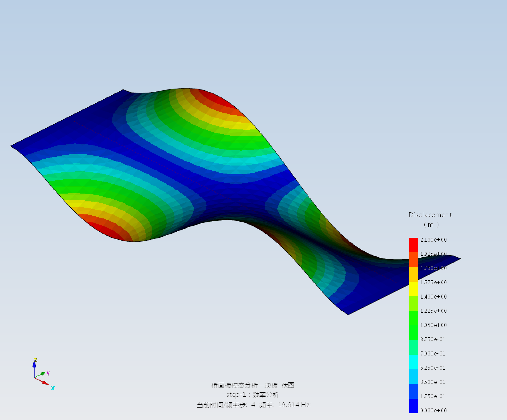Image resolution: width=507 pixels, height=420 pixels.
Task: Click the Z axis label on the triad
Action: 36,360
